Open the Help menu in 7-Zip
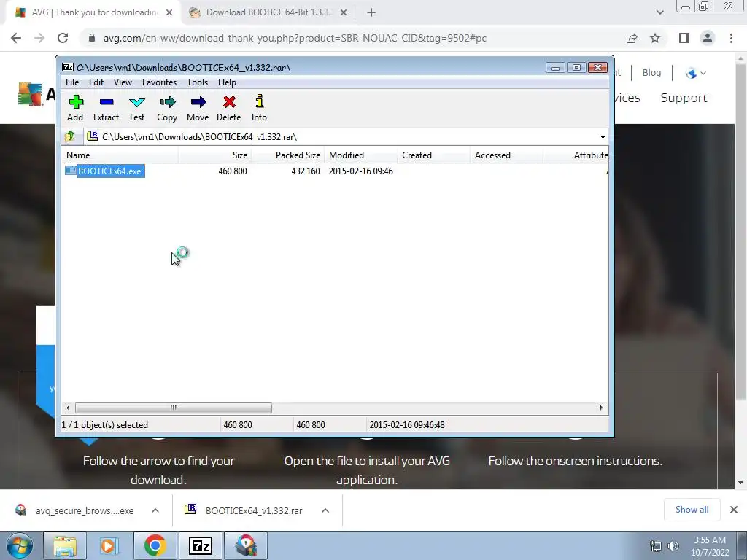 pos(228,82)
